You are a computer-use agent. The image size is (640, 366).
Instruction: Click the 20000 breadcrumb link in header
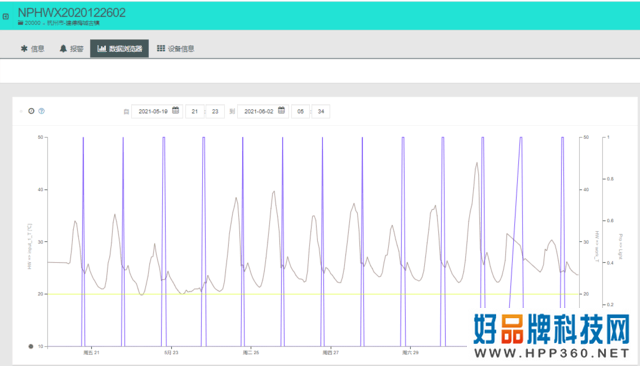point(33,23)
